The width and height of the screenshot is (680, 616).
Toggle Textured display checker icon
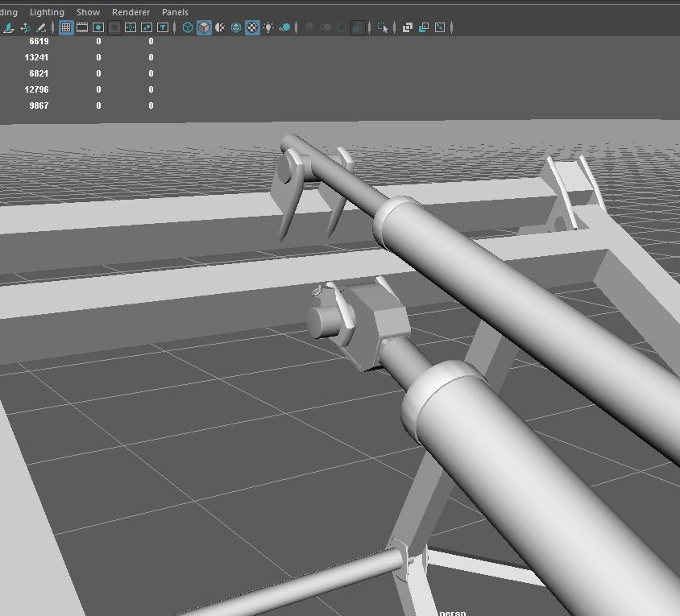point(252,27)
